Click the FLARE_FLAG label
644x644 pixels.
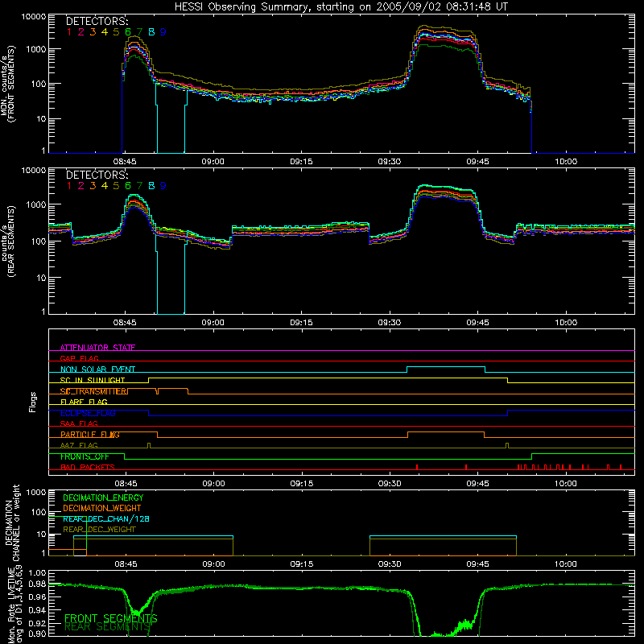(84, 402)
